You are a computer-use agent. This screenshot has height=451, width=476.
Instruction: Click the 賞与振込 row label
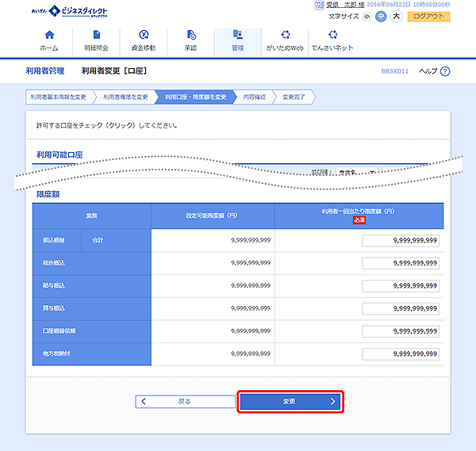pyautogui.click(x=54, y=308)
